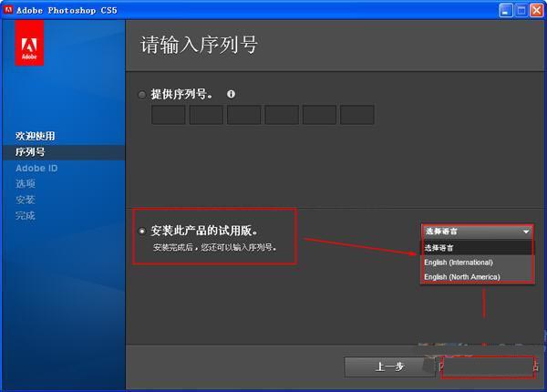Choose English (International) from the list
Image resolution: width=547 pixels, height=392 pixels.
459,263
